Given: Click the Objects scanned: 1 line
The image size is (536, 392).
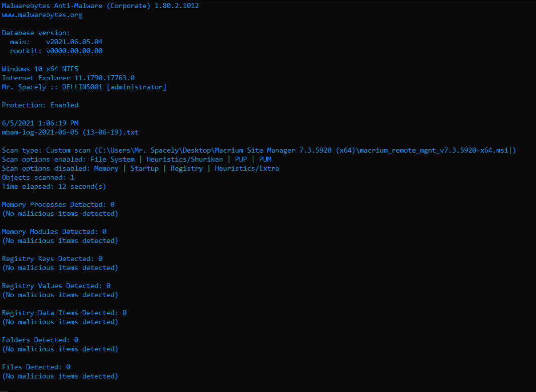Looking at the screenshot, I should 38,178.
